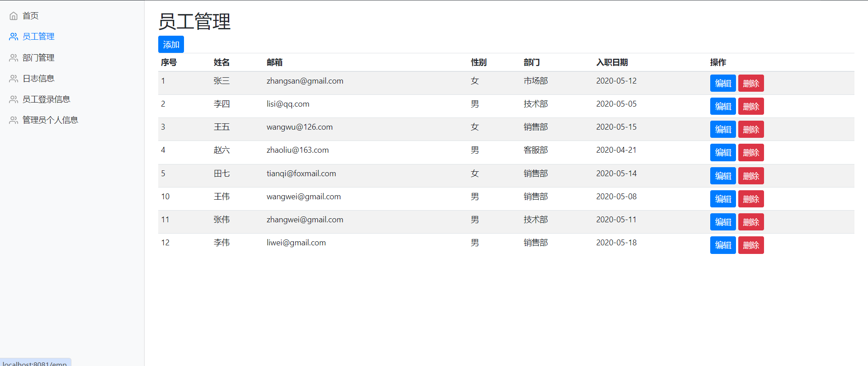Viewport: 868px width, 366px height.
Task: Click hire date 2020-05-12
Action: 616,81
